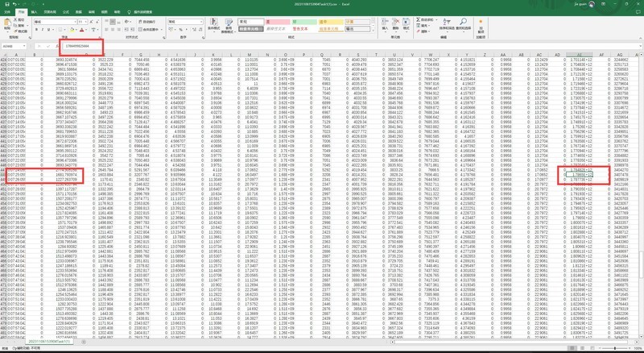This screenshot has height=353, width=644.
Task: Open the File (文件) menu
Action: (x=7, y=13)
